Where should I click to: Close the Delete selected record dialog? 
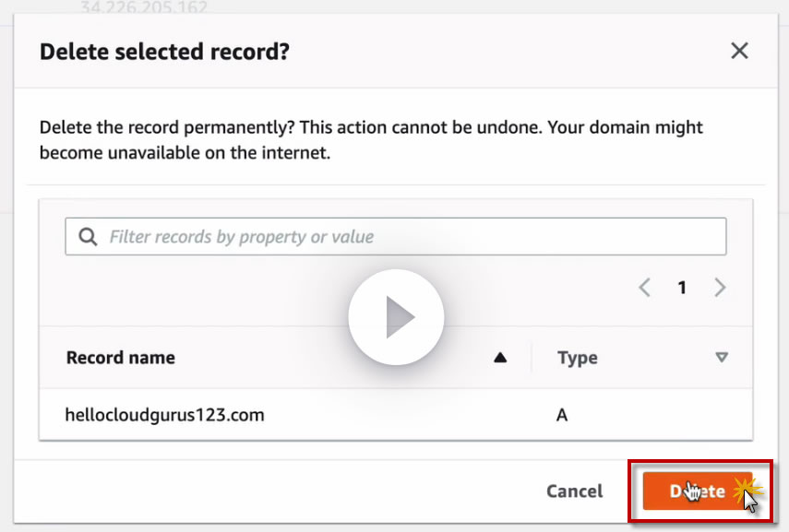pyautogui.click(x=739, y=52)
